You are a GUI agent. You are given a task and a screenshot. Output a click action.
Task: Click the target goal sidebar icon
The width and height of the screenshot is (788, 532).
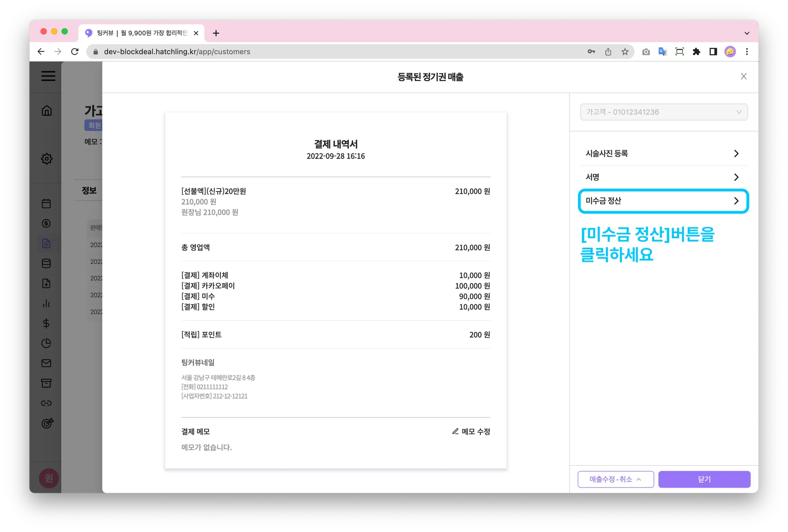(47, 423)
